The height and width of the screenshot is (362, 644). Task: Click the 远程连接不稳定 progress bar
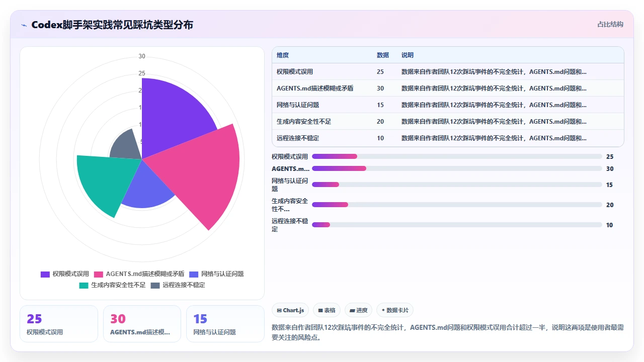coord(457,225)
